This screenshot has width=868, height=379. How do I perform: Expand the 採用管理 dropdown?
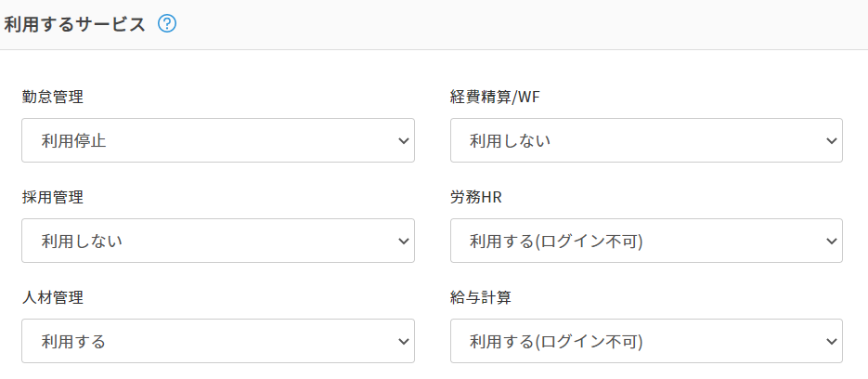click(x=217, y=241)
